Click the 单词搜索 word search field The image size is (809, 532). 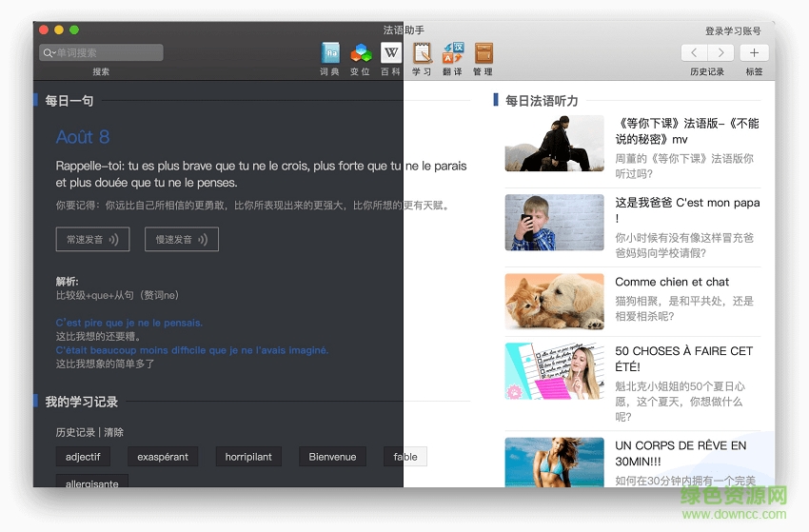(107, 53)
